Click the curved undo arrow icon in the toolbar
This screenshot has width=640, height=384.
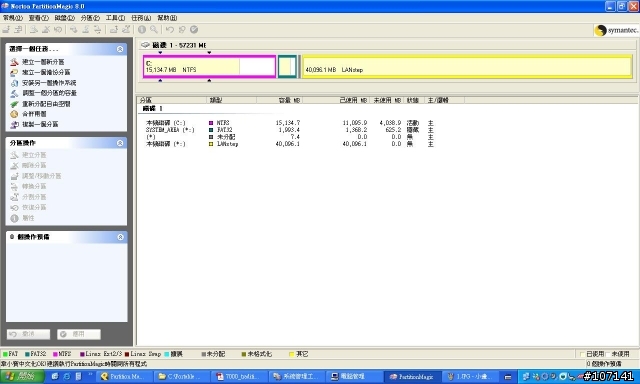point(170,29)
